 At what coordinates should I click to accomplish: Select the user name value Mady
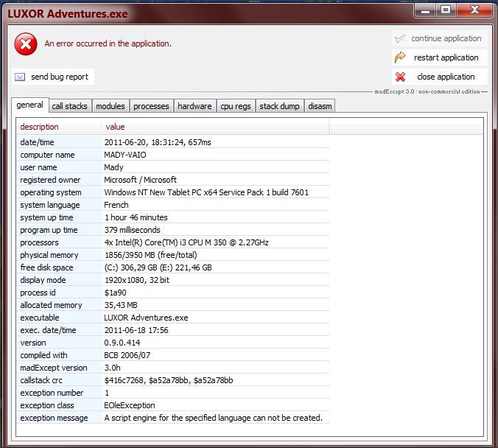coord(113,167)
